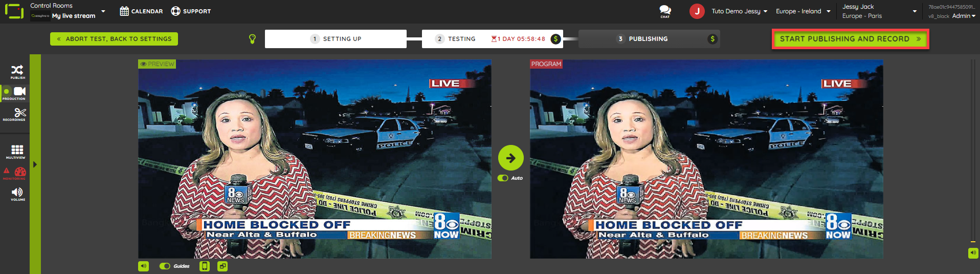The height and width of the screenshot is (274, 980).
Task: Click the Program label tag
Action: click(x=546, y=64)
